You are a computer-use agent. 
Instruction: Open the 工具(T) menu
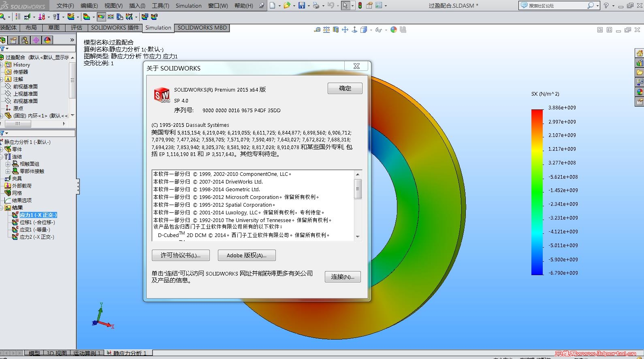point(160,6)
